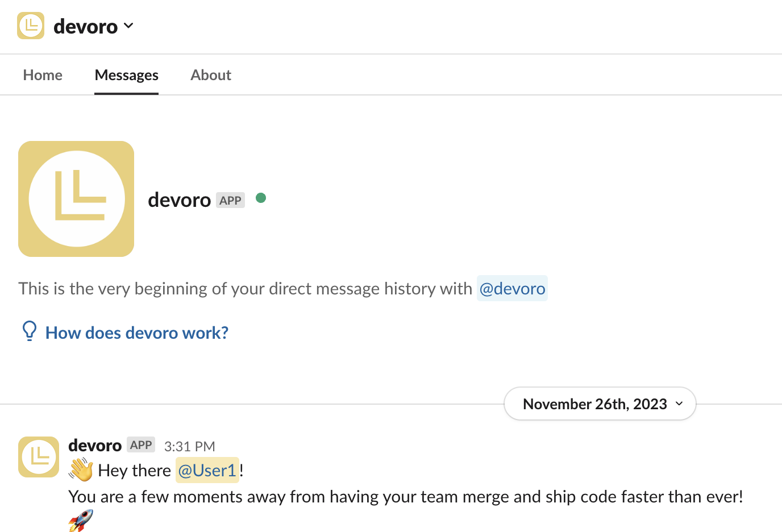Click the rocket emoji
The width and height of the screenshot is (782, 532).
pyautogui.click(x=81, y=520)
